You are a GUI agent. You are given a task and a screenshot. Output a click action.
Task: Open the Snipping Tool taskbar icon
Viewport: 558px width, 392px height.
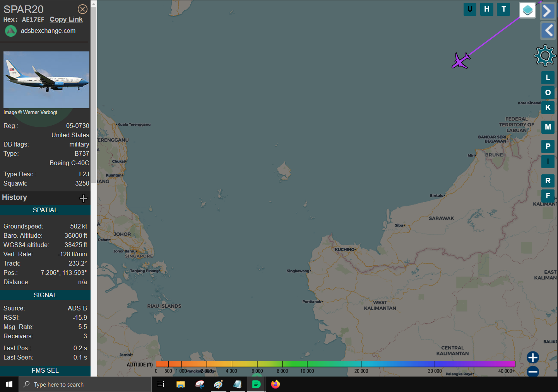coord(200,384)
